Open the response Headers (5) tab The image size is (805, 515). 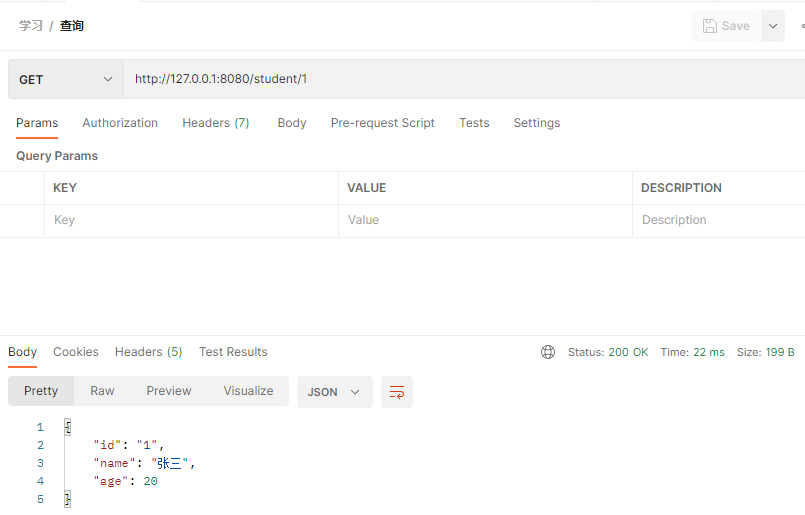[x=148, y=352]
